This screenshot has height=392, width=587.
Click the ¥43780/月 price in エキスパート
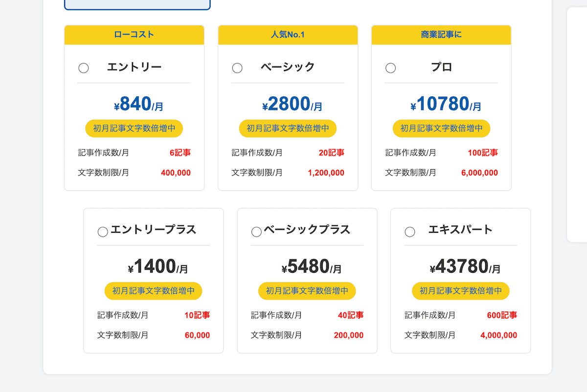pyautogui.click(x=465, y=267)
